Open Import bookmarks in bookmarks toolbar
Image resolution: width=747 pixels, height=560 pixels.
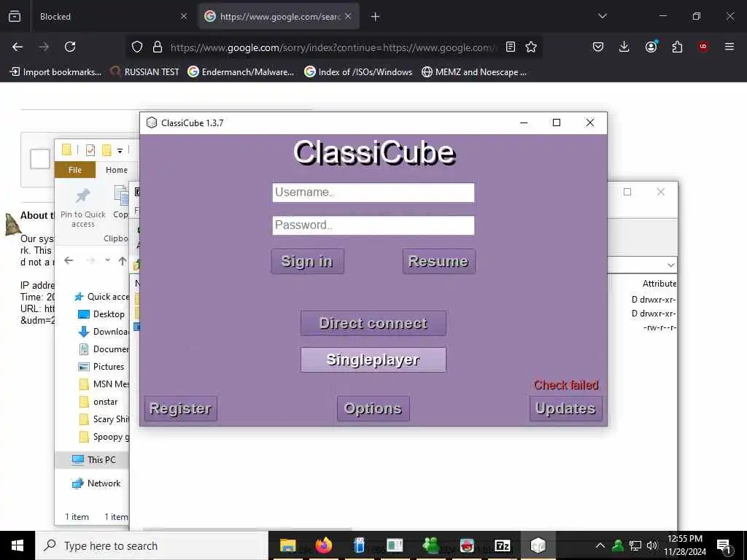pyautogui.click(x=55, y=72)
